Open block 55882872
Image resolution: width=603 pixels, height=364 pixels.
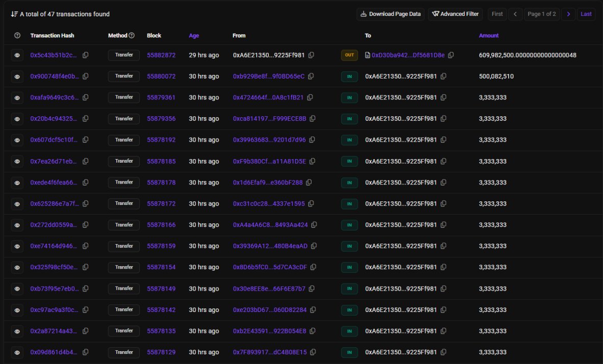(161, 55)
